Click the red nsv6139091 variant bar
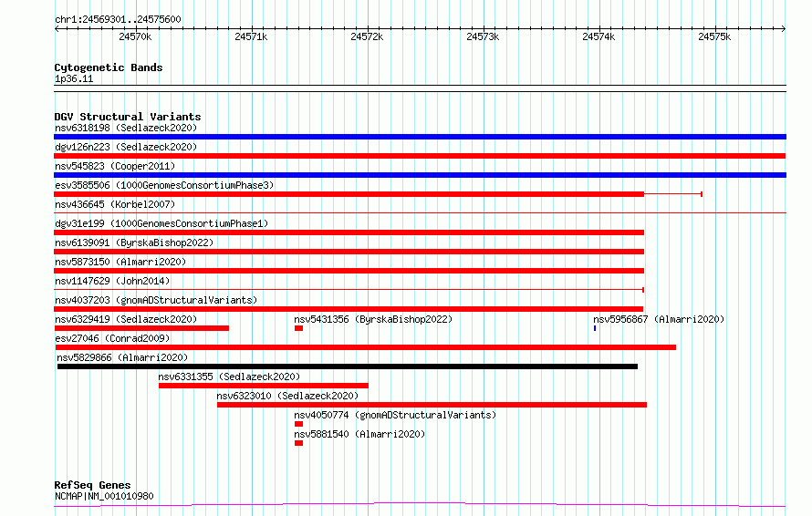The height and width of the screenshot is (516, 812). click(x=349, y=252)
